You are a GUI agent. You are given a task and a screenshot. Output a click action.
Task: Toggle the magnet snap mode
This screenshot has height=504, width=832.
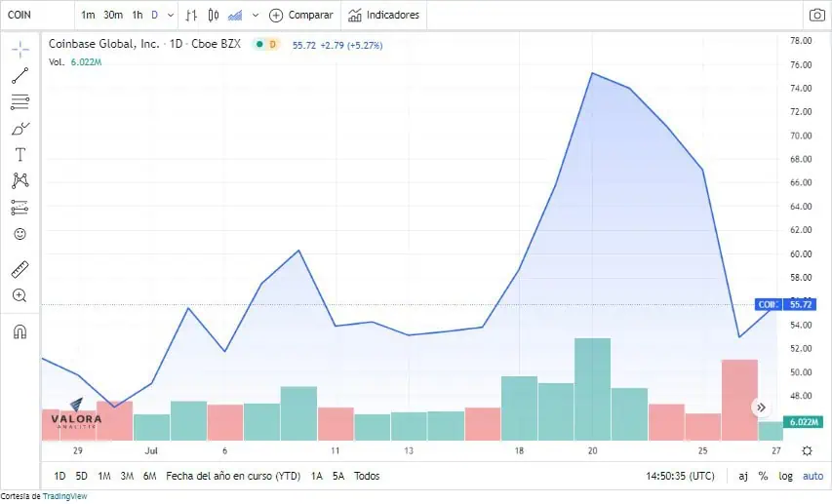coord(20,331)
